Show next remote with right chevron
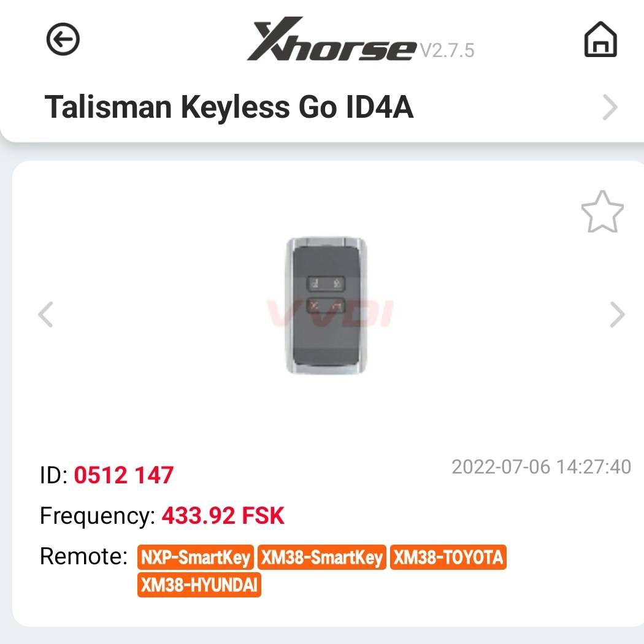The height and width of the screenshot is (644, 644). click(x=617, y=315)
